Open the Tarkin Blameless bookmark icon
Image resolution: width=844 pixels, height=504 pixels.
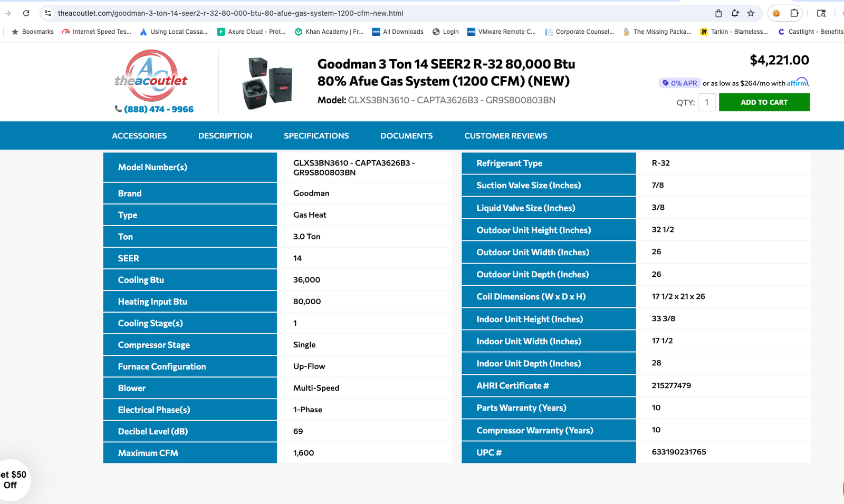click(x=704, y=32)
